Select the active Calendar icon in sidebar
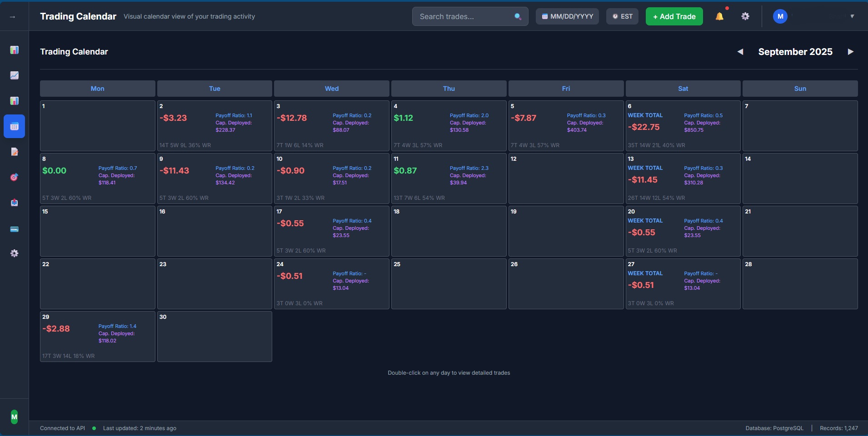868x436 pixels. coord(14,126)
